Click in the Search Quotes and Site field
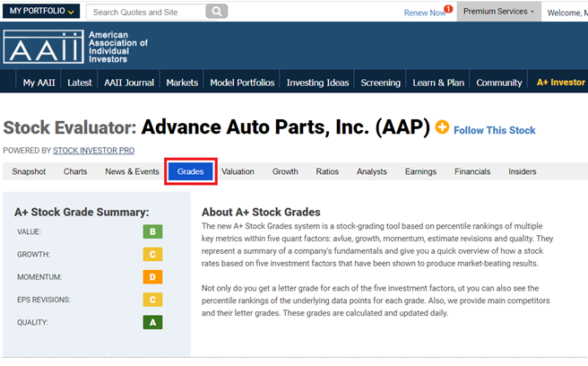Viewport: 588px width, 366px height. coord(146,12)
